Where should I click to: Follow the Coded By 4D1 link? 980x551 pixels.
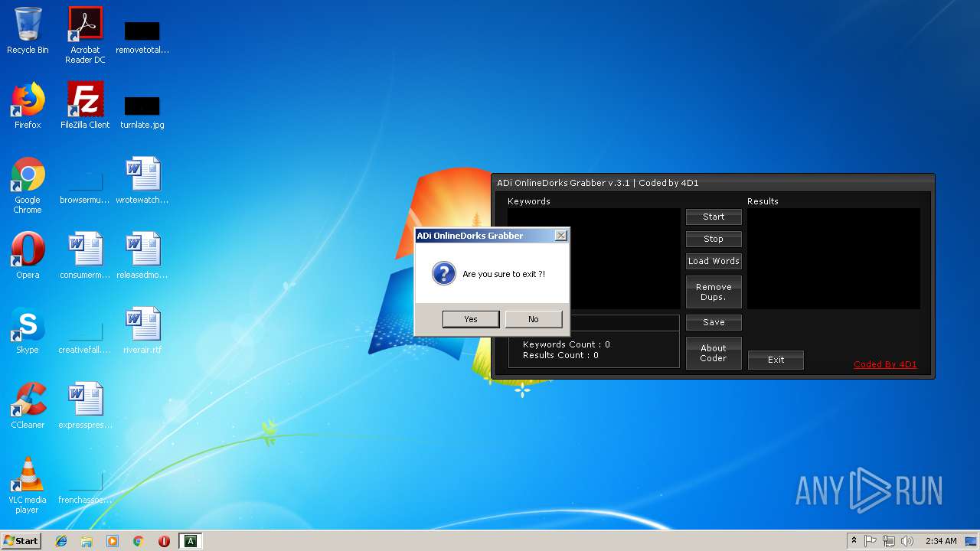click(885, 364)
